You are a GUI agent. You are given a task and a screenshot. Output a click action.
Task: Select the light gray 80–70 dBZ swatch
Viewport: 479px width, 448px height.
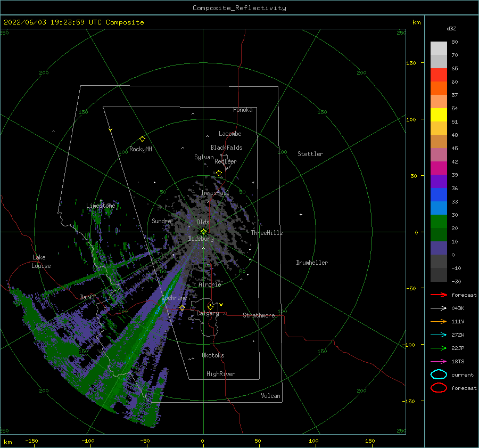pos(439,48)
